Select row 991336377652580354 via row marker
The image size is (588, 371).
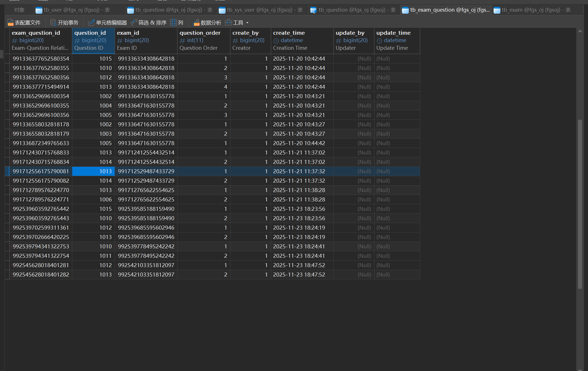[7, 59]
